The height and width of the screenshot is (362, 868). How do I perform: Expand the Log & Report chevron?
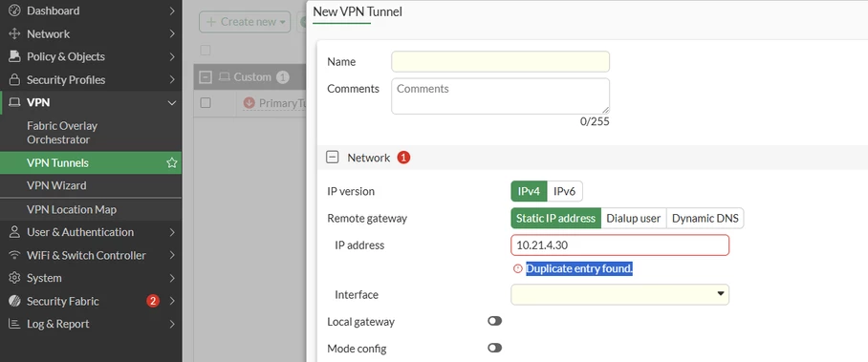172,324
